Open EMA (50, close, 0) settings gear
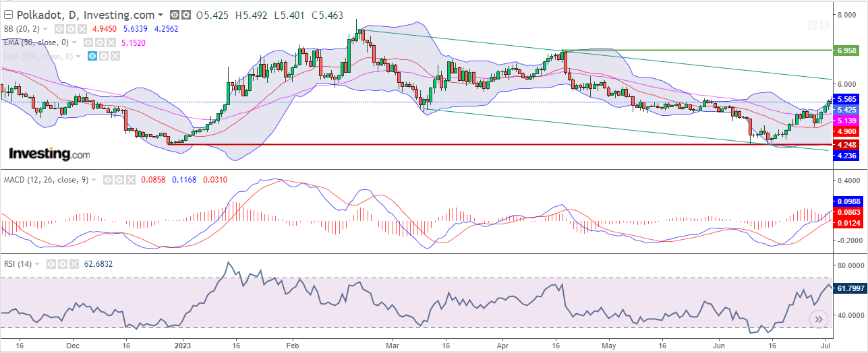Screen dimensions: 868x353 [x=100, y=42]
